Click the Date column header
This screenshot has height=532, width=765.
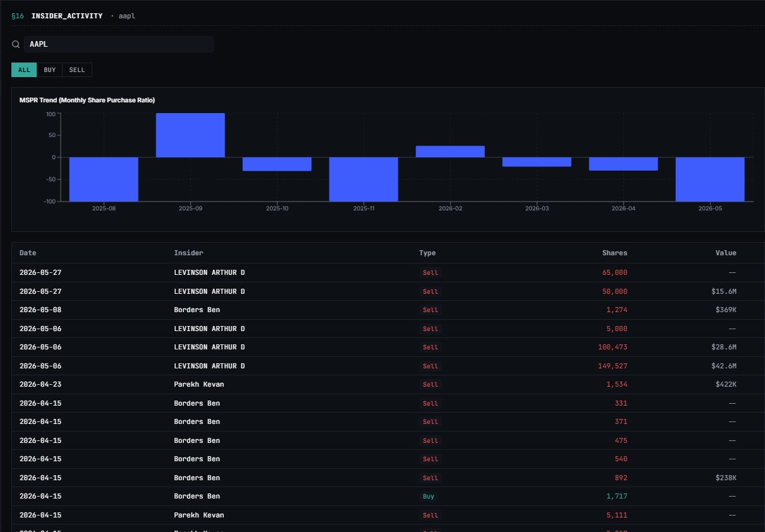tap(28, 253)
